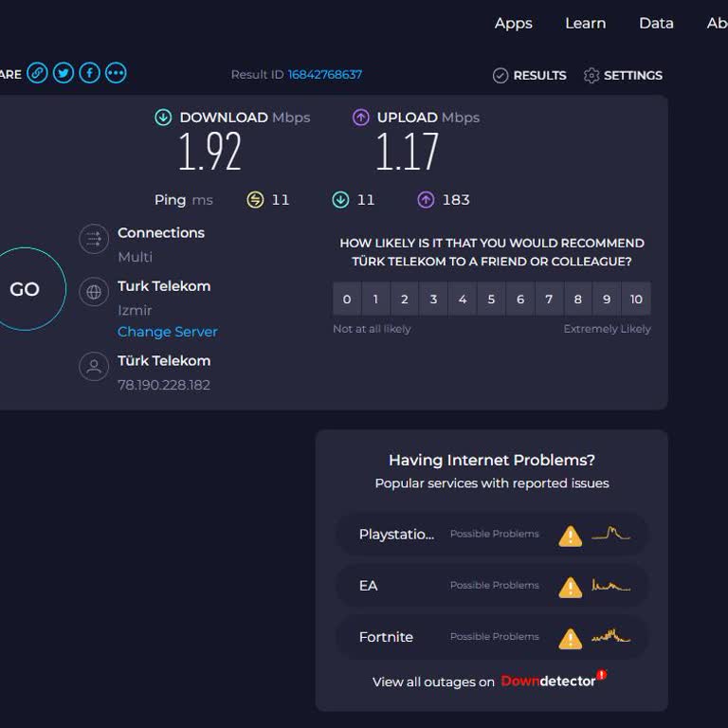728x728 pixels.
Task: Rate recommendation score 9
Action: click(607, 299)
